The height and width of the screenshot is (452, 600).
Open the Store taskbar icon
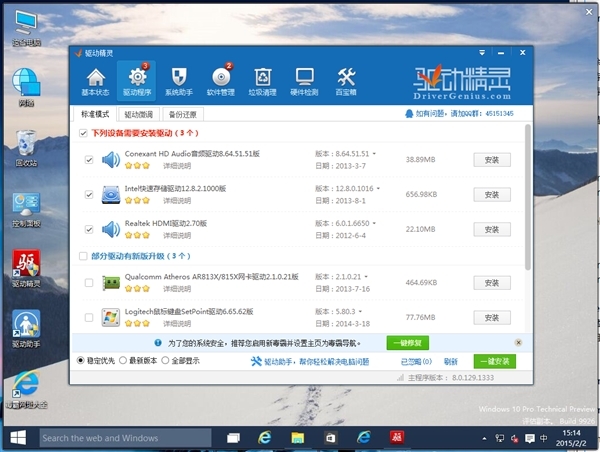tap(330, 437)
